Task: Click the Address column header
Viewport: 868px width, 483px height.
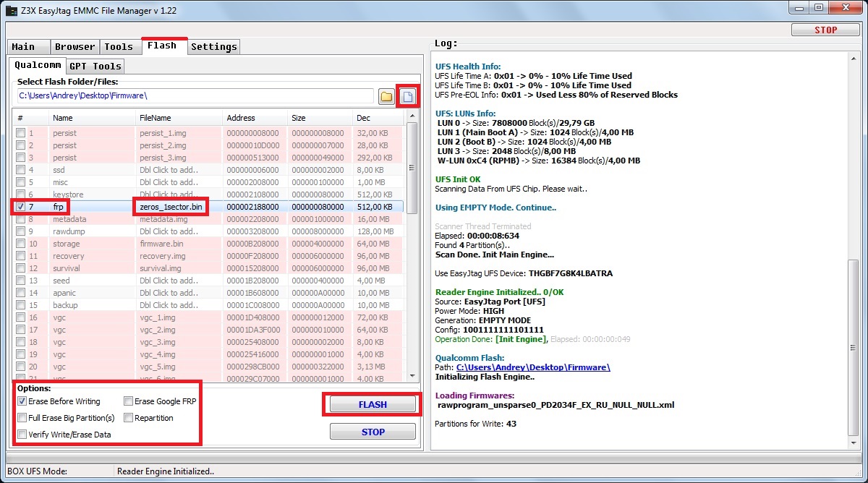Action: pos(241,118)
